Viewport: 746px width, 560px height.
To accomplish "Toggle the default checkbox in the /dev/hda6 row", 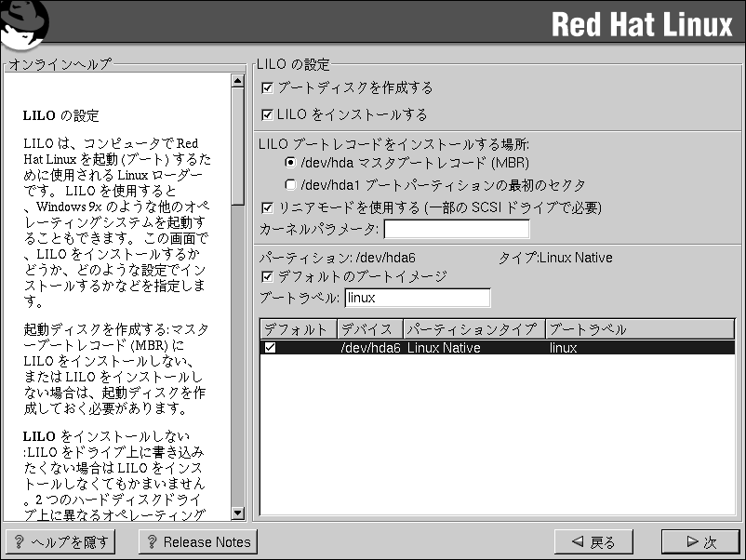I will coord(270,348).
